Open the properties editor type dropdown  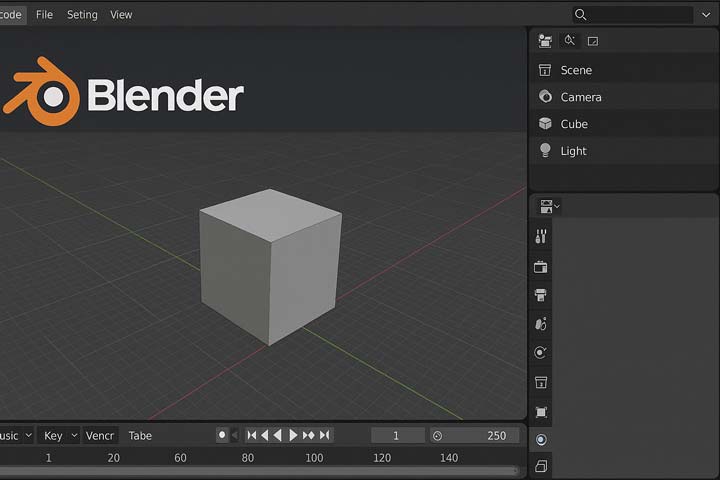pos(549,207)
